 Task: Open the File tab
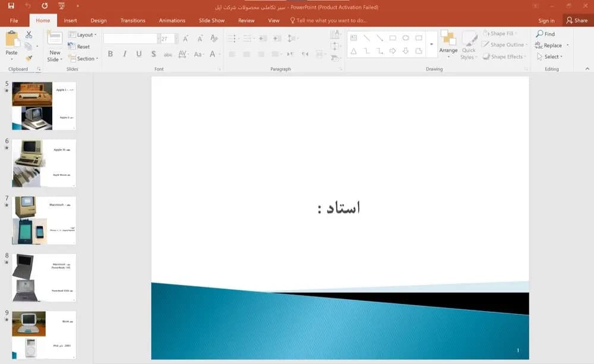click(14, 20)
